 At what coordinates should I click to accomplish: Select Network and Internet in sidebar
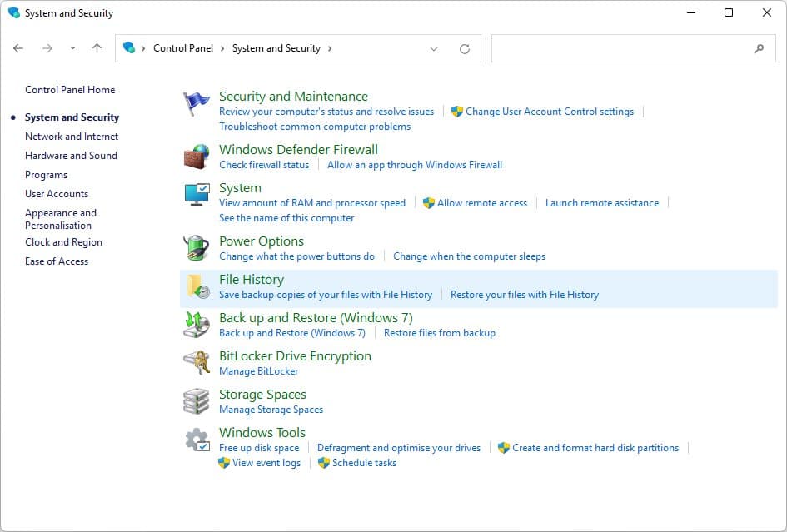coord(72,137)
